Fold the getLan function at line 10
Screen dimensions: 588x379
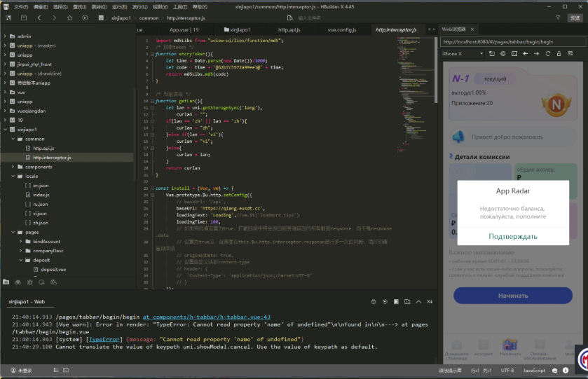click(153, 101)
